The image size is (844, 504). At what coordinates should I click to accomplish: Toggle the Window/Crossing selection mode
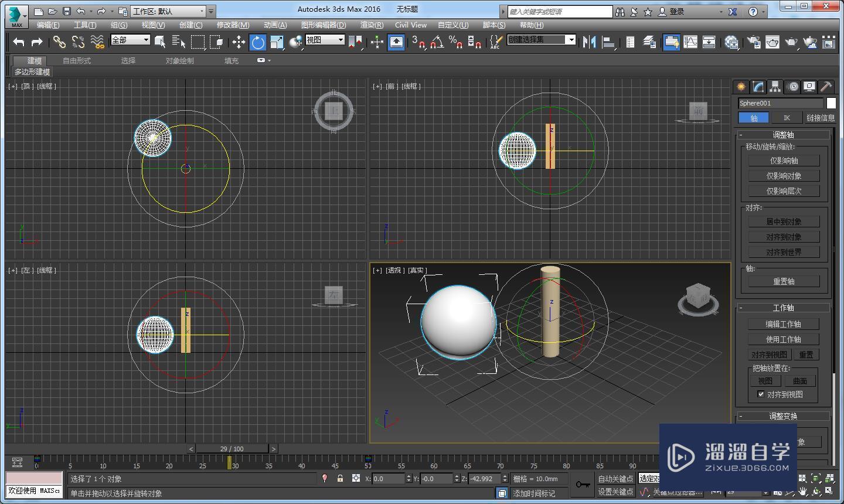coord(217,42)
